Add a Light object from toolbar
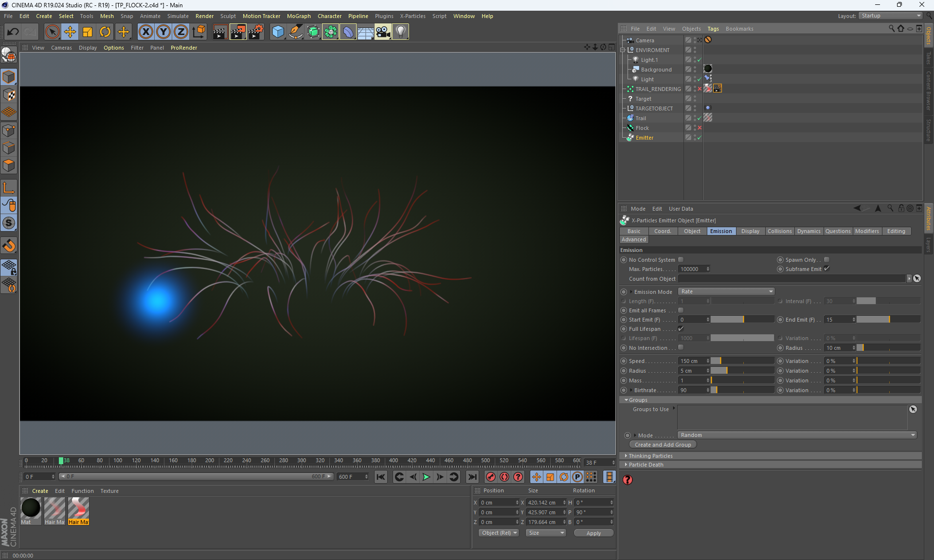The image size is (934, 560). click(400, 32)
